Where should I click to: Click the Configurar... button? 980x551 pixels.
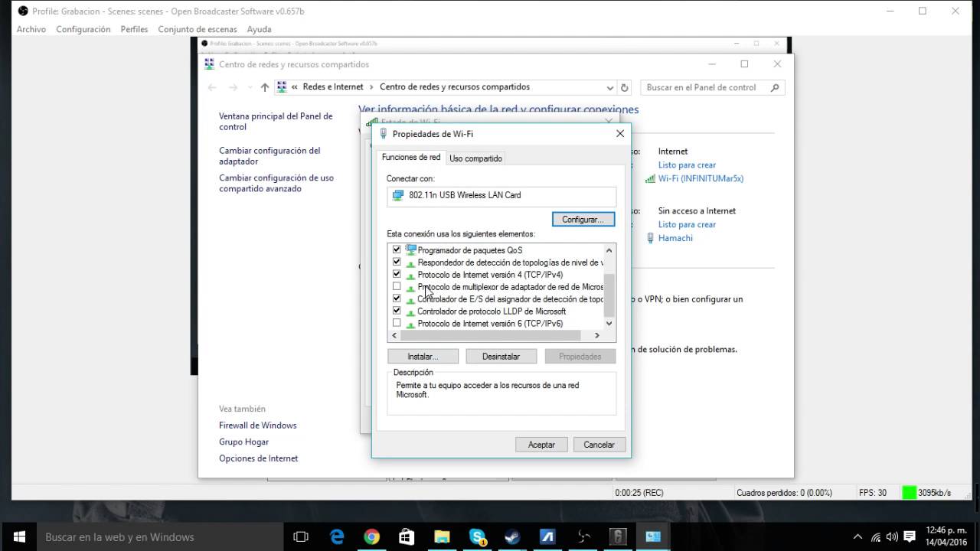pyautogui.click(x=583, y=220)
